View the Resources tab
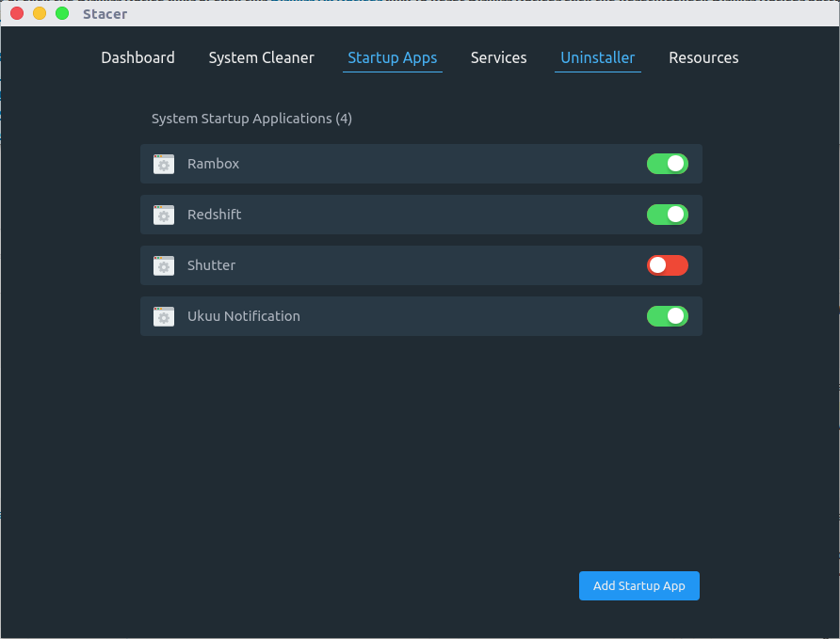Viewport: 840px width, 639px height. [704, 57]
